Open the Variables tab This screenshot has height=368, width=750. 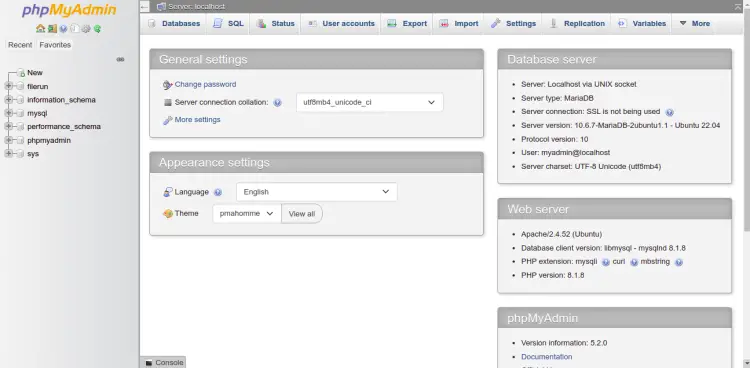pos(641,23)
